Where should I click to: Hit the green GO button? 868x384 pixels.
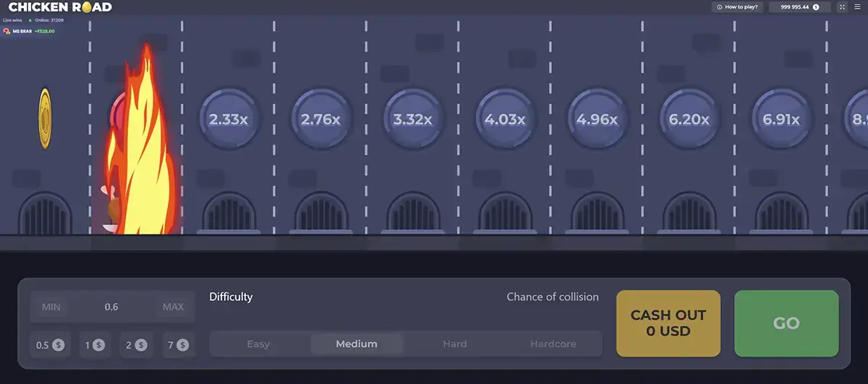tap(786, 323)
